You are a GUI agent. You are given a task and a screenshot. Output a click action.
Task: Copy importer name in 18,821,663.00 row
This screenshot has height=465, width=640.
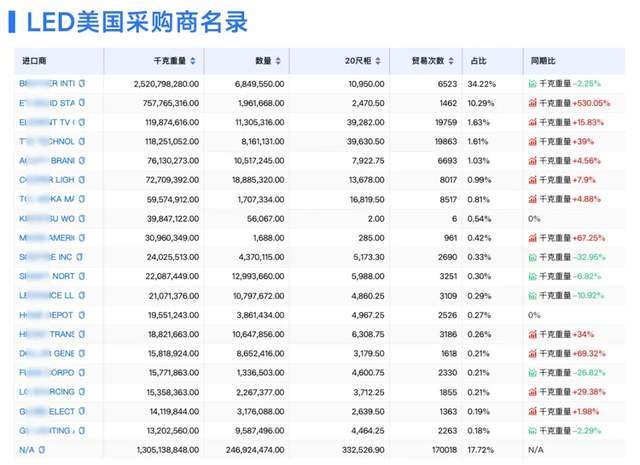coord(82,334)
